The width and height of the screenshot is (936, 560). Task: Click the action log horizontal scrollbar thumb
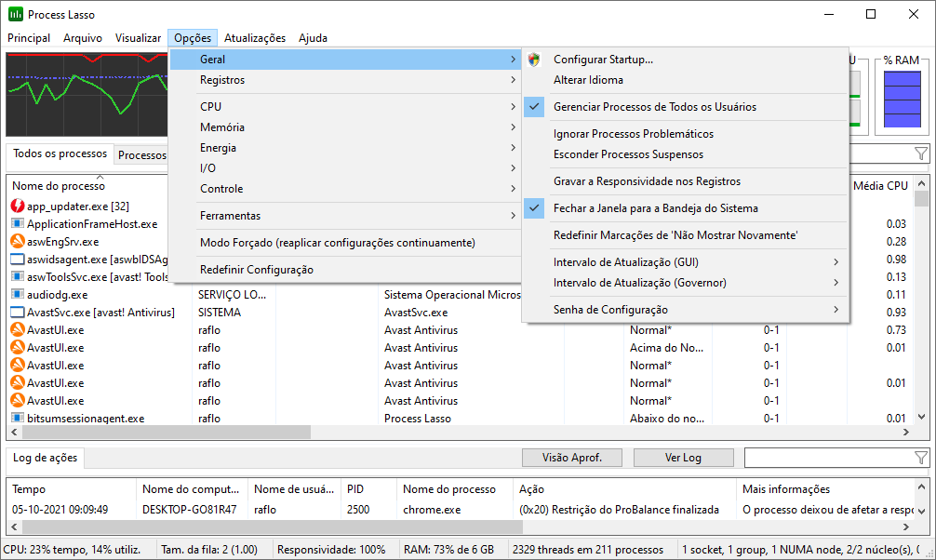[273, 527]
